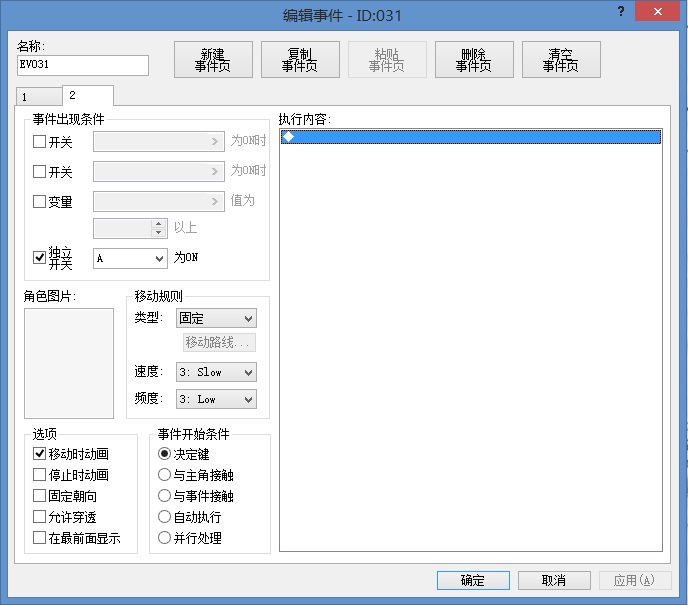Click the help question mark icon
688x605 pixels.
(620, 11)
